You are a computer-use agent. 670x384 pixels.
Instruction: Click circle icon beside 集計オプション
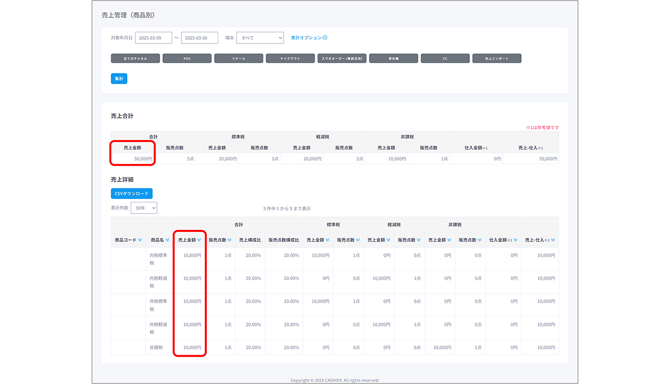pyautogui.click(x=325, y=38)
